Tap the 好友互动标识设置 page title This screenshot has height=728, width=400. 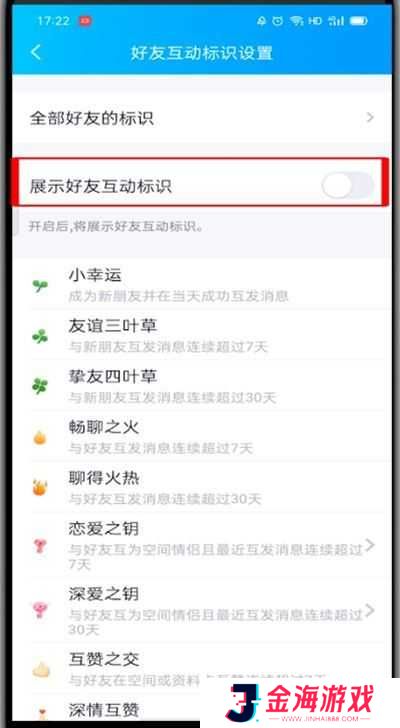pos(201,53)
